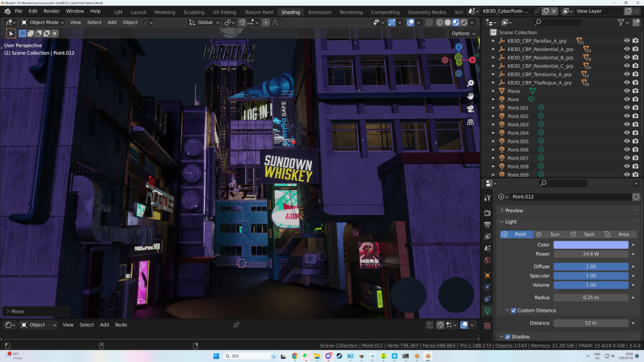Open the viewport Options dropdown
644x362 pixels.
[464, 34]
